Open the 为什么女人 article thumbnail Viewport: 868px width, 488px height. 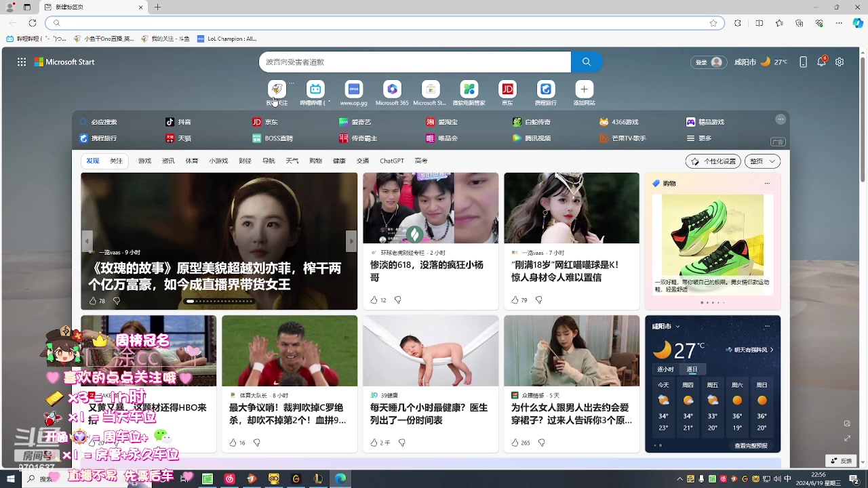tap(572, 350)
